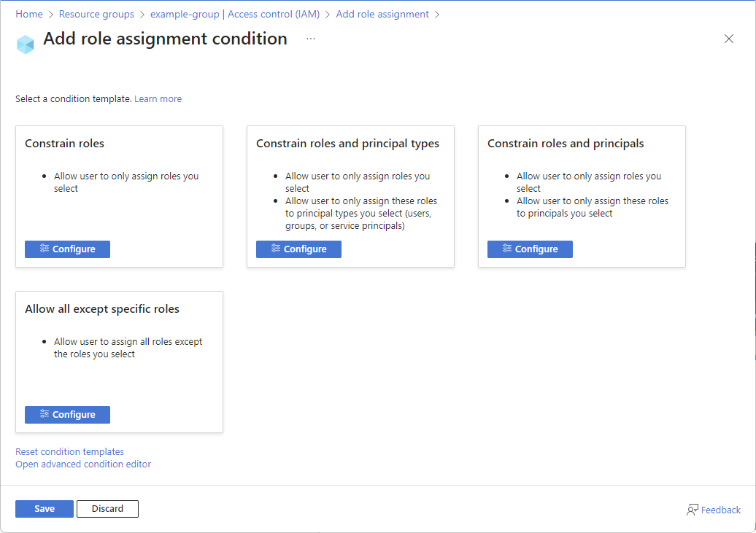Open the ellipsis more options menu
This screenshot has width=756, height=533.
tap(311, 39)
